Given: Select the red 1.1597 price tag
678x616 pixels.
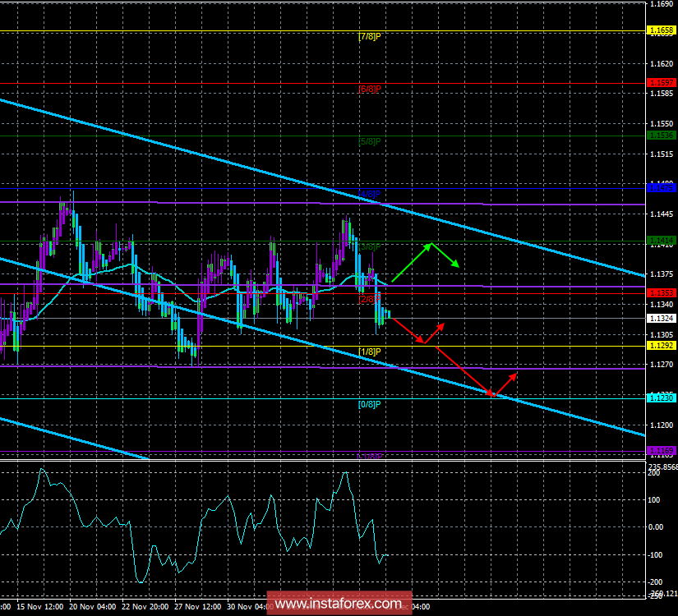Looking at the screenshot, I should pyautogui.click(x=662, y=83).
